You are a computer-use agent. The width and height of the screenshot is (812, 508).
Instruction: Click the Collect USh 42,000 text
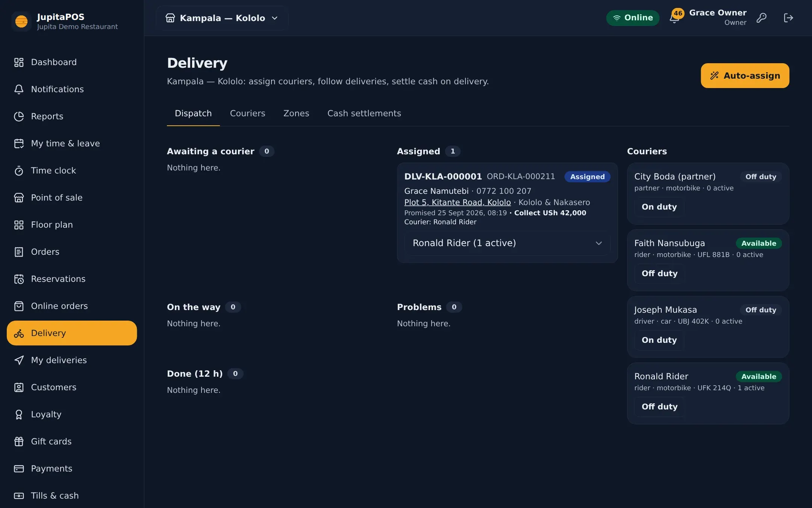(550, 213)
